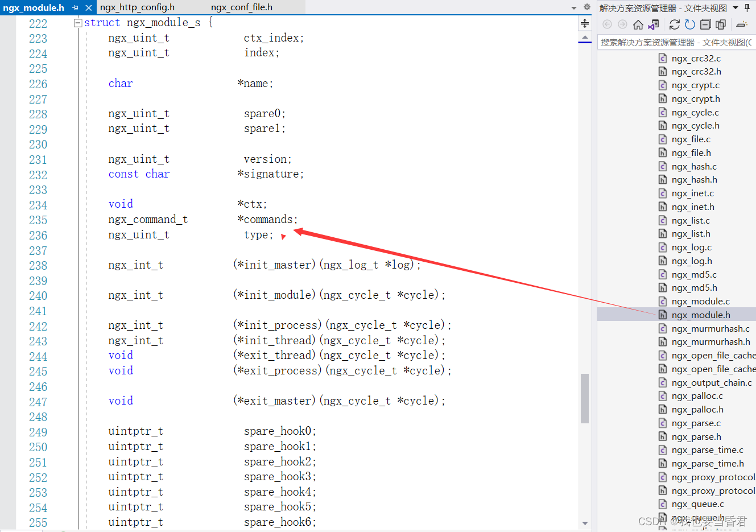Select ngx_queue.c file
This screenshot has width=756, height=532.
pyautogui.click(x=697, y=504)
